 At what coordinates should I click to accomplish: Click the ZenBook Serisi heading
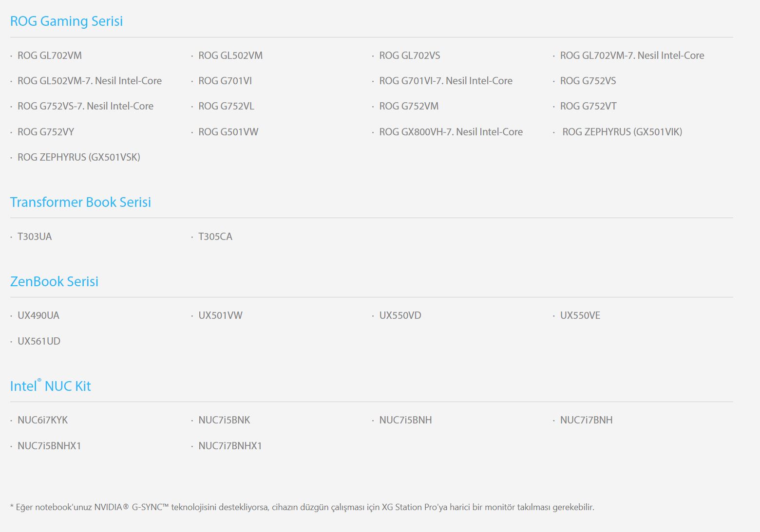coord(54,281)
